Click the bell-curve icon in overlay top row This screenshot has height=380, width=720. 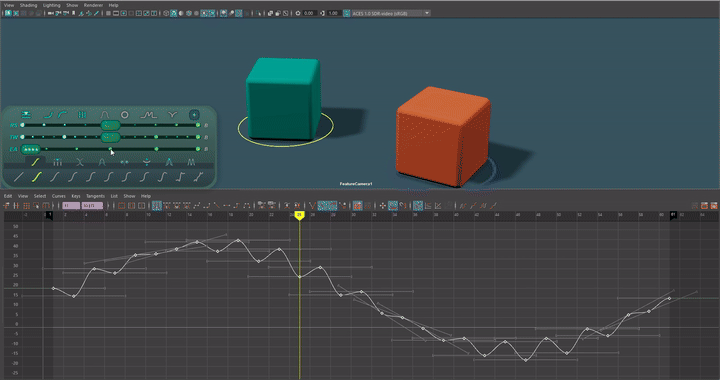(x=105, y=115)
